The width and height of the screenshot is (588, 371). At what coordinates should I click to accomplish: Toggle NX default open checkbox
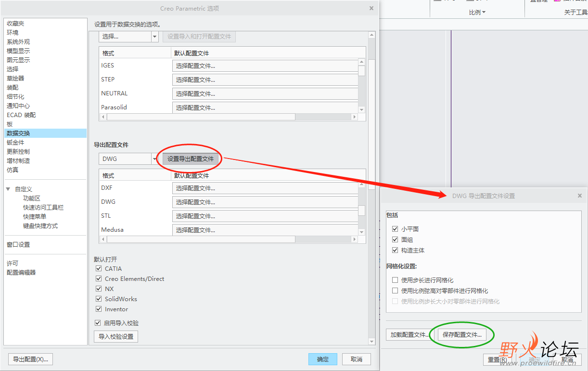pos(99,289)
